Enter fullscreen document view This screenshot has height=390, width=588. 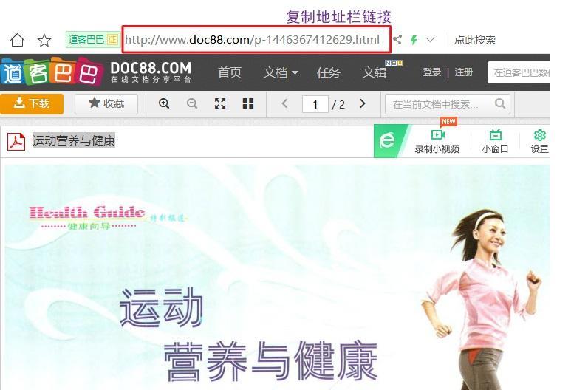click(x=220, y=104)
